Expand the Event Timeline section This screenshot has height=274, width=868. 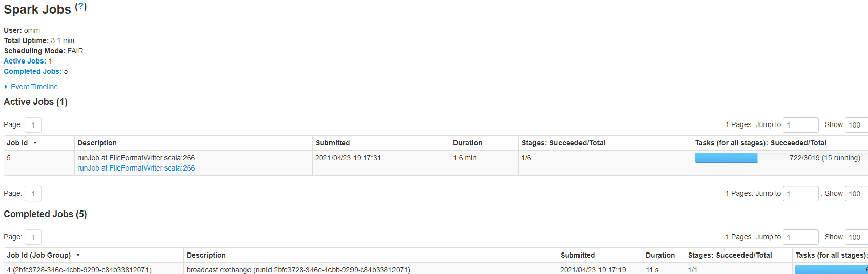click(x=31, y=87)
